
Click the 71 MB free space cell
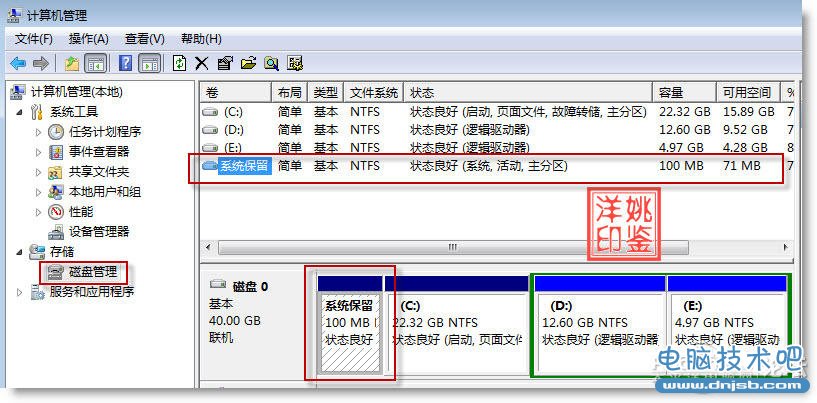tap(741, 166)
